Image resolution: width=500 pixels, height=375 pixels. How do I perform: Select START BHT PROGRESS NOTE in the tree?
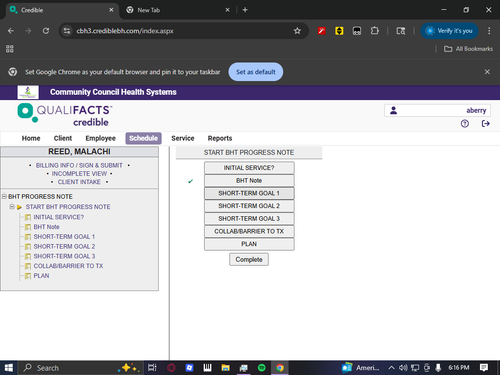point(68,207)
